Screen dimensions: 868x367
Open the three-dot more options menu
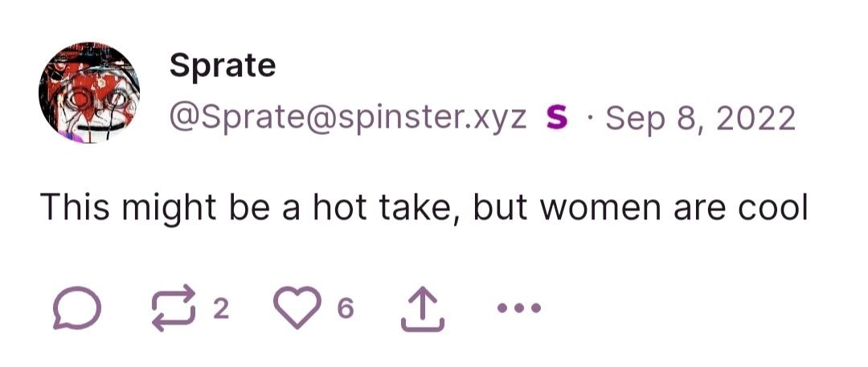pyautogui.click(x=518, y=308)
